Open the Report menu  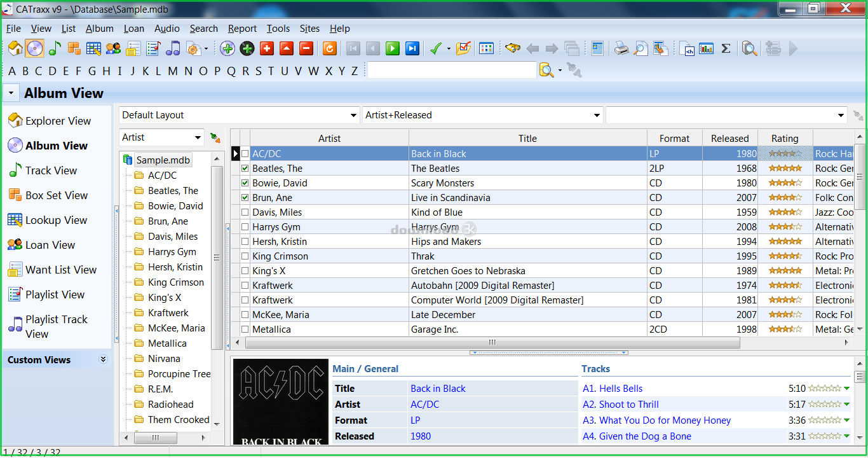click(242, 29)
